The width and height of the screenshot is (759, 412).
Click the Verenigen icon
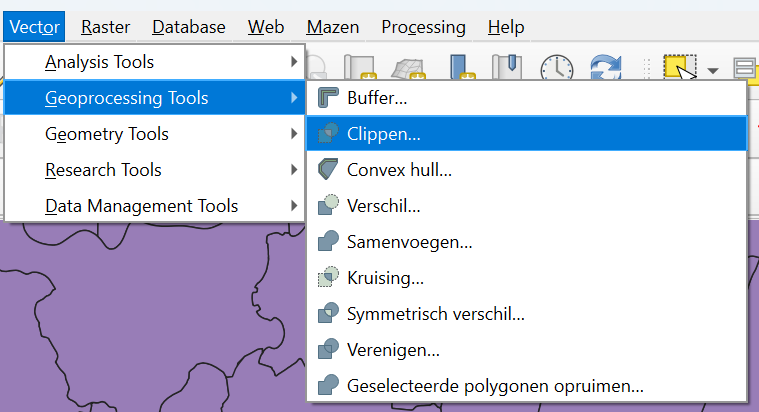pyautogui.click(x=329, y=349)
